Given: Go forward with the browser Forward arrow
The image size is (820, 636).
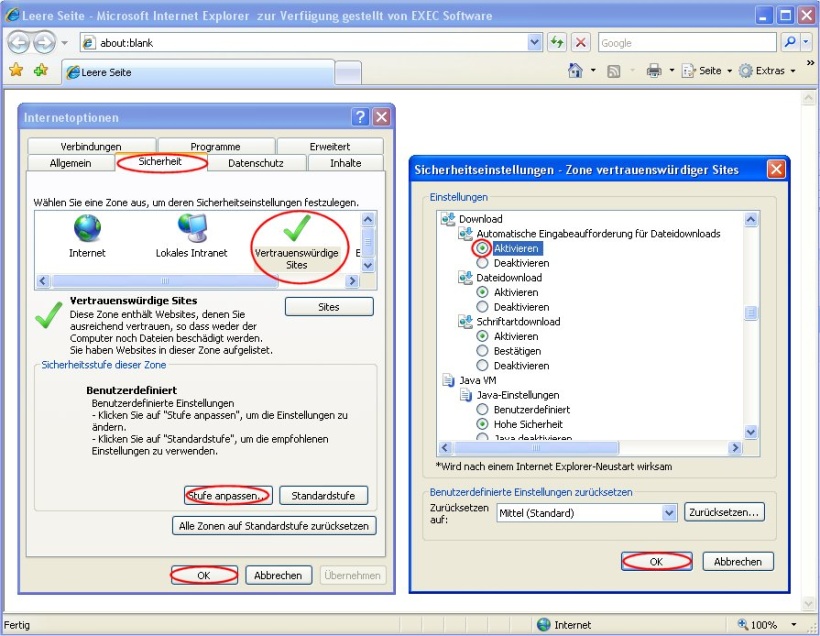Looking at the screenshot, I should 44,42.
